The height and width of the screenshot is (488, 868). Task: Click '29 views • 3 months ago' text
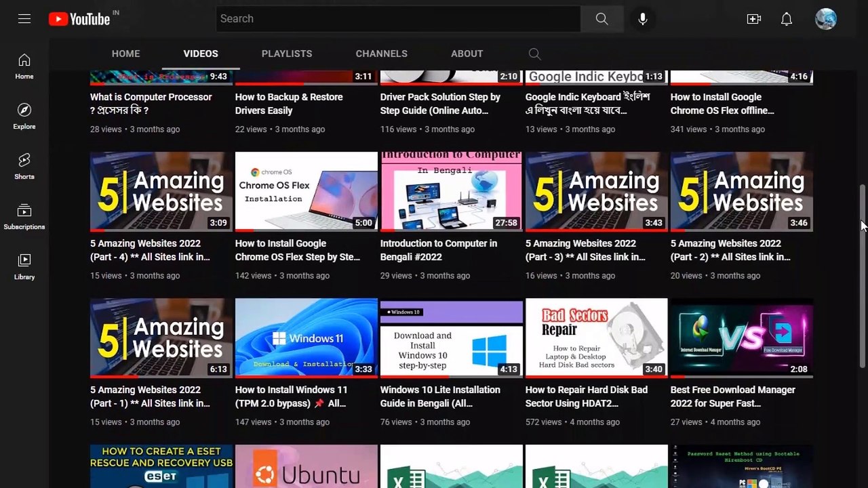(425, 276)
